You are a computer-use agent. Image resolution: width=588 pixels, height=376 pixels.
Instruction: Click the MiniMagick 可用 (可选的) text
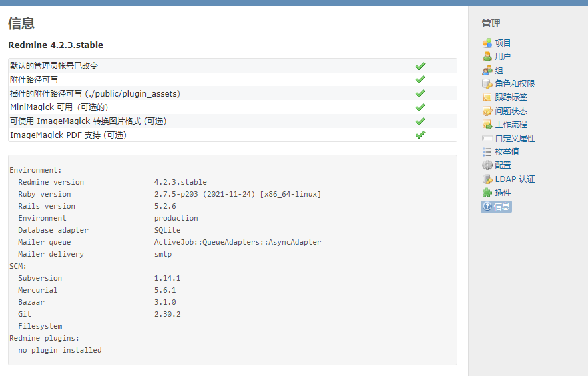(59, 107)
